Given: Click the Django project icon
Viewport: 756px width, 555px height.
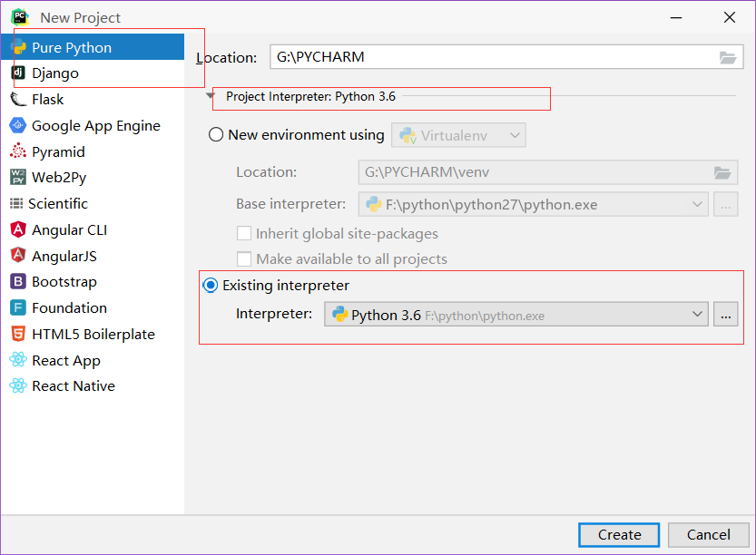Looking at the screenshot, I should point(18,73).
